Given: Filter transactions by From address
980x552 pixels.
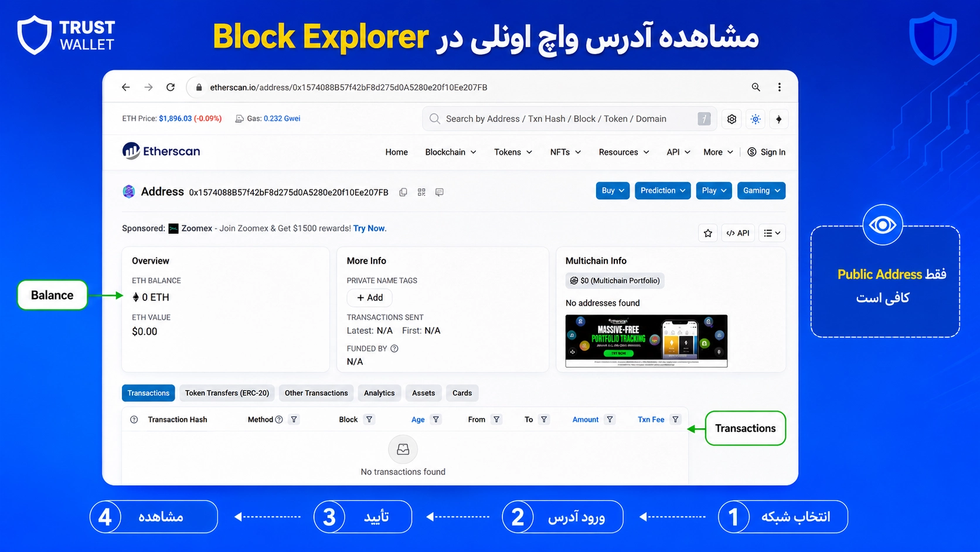Looking at the screenshot, I should 496,419.
